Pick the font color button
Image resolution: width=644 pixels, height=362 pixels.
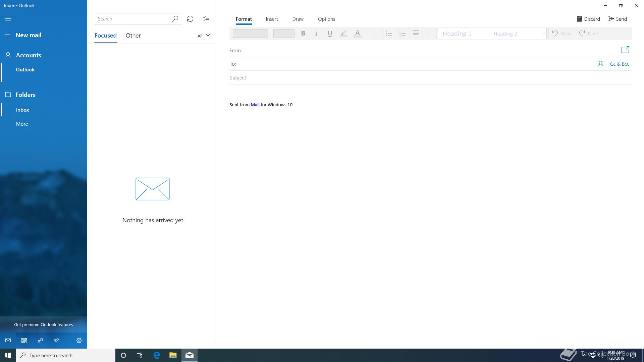[x=358, y=34]
